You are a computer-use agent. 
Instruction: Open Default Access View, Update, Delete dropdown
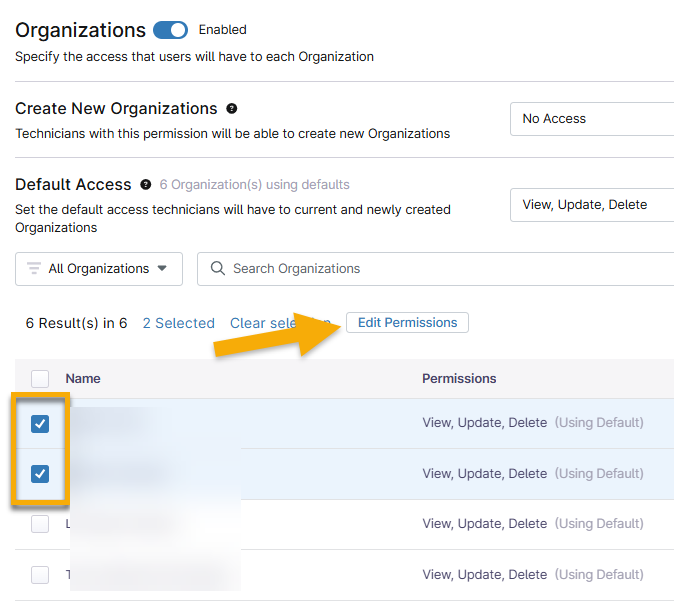click(592, 205)
